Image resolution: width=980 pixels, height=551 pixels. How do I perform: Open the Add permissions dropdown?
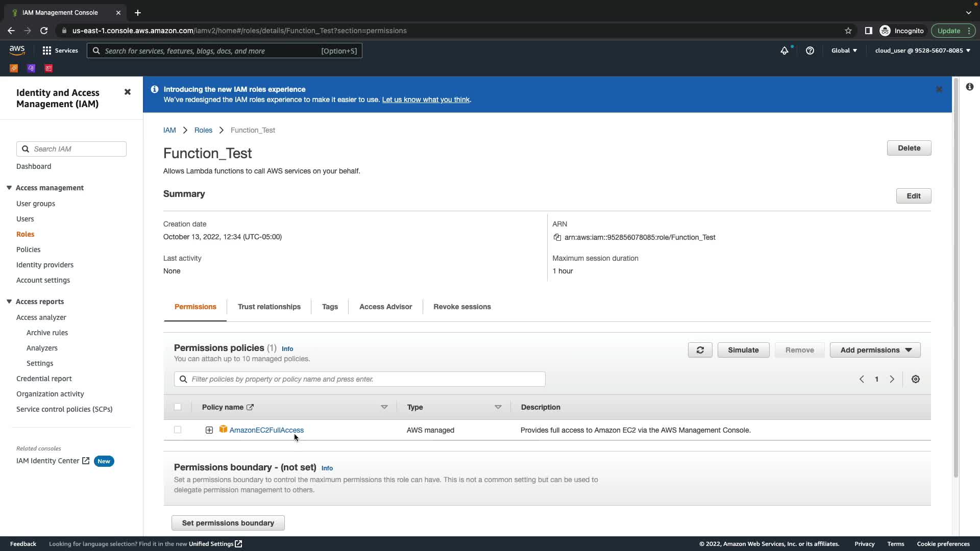coord(875,350)
